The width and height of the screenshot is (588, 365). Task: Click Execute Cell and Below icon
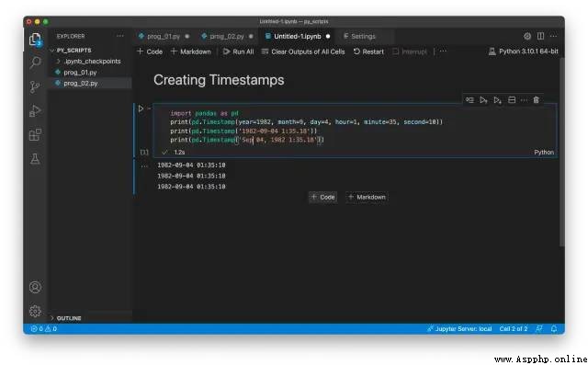(x=497, y=100)
